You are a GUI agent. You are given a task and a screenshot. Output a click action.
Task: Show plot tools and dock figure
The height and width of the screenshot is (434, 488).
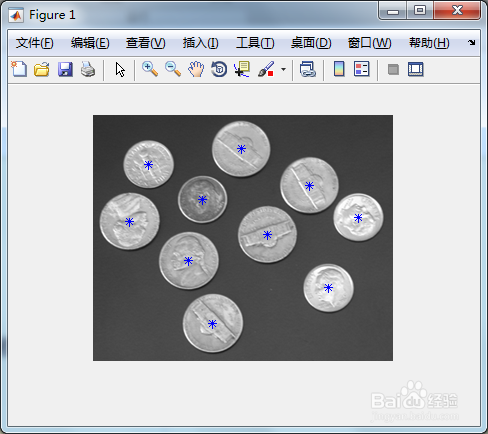pos(416,69)
